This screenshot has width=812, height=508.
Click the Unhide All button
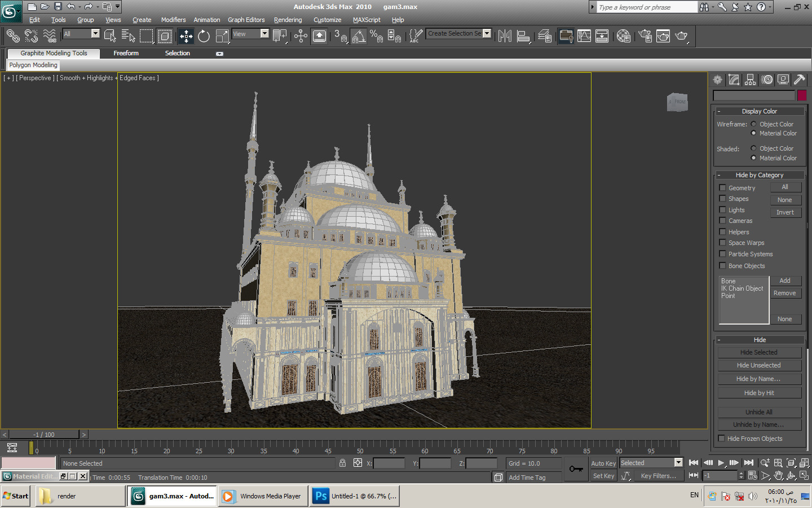click(759, 412)
